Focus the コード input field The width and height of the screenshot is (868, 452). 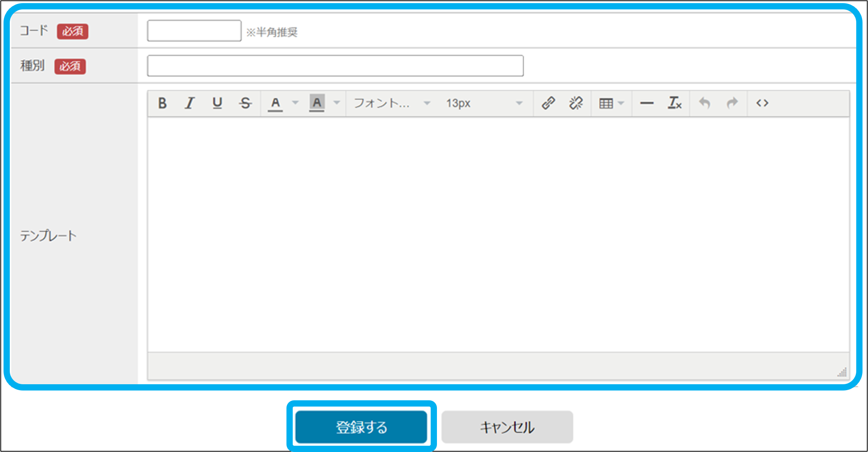pos(194,31)
